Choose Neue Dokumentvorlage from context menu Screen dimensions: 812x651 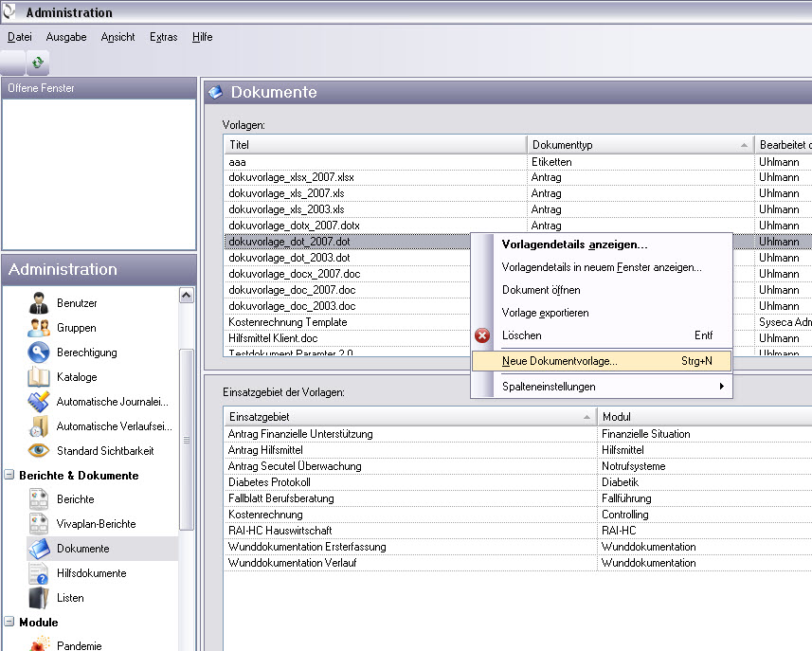[559, 361]
